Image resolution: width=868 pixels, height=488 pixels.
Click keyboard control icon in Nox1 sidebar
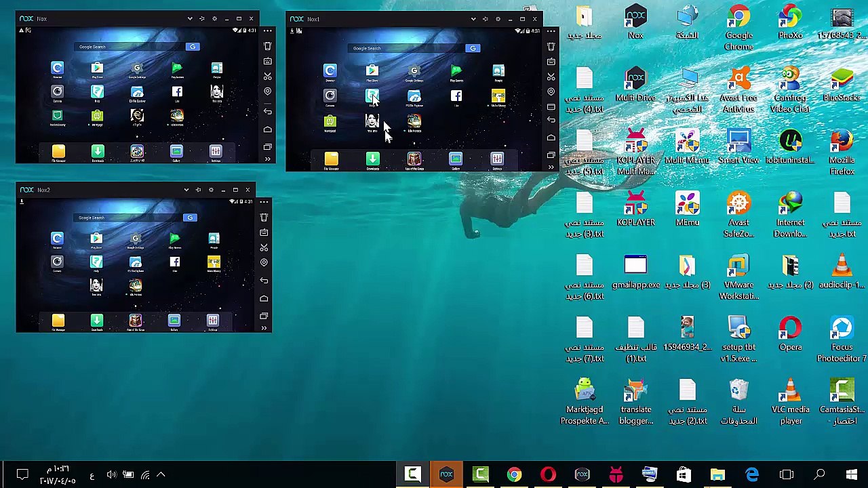tap(551, 62)
